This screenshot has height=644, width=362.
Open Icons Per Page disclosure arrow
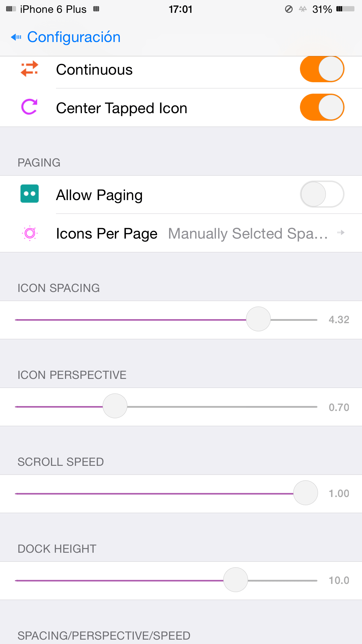point(341,233)
